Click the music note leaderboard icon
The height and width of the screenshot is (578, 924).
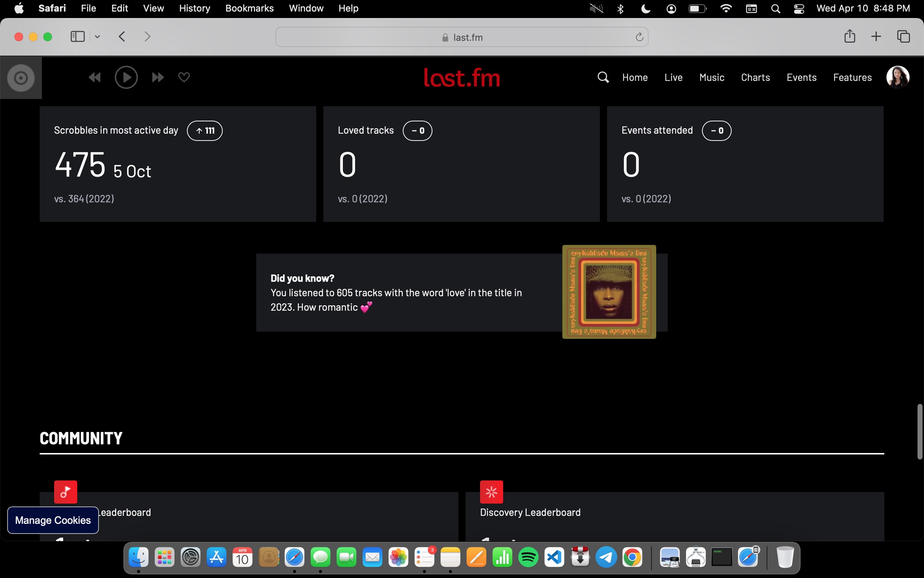click(x=66, y=492)
